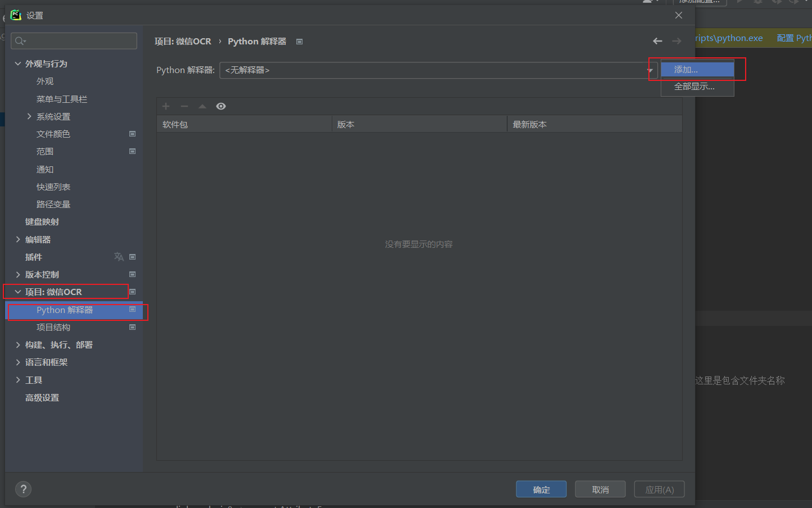Collapse the 项目: 微信OCR section
Screen dimensions: 812x508
click(18, 292)
